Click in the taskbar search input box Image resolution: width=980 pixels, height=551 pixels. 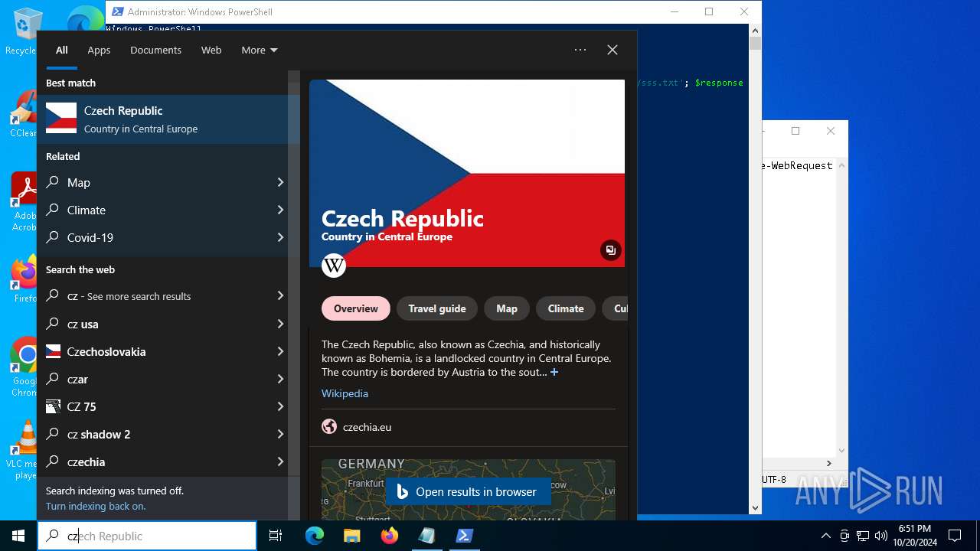click(147, 536)
